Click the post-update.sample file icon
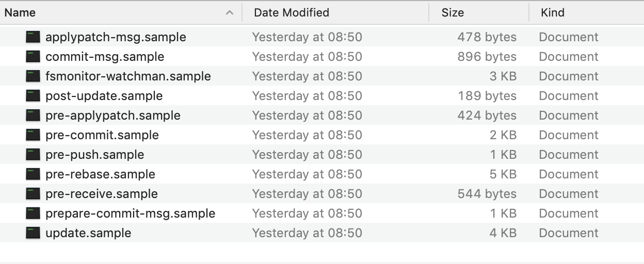 pos(33,96)
